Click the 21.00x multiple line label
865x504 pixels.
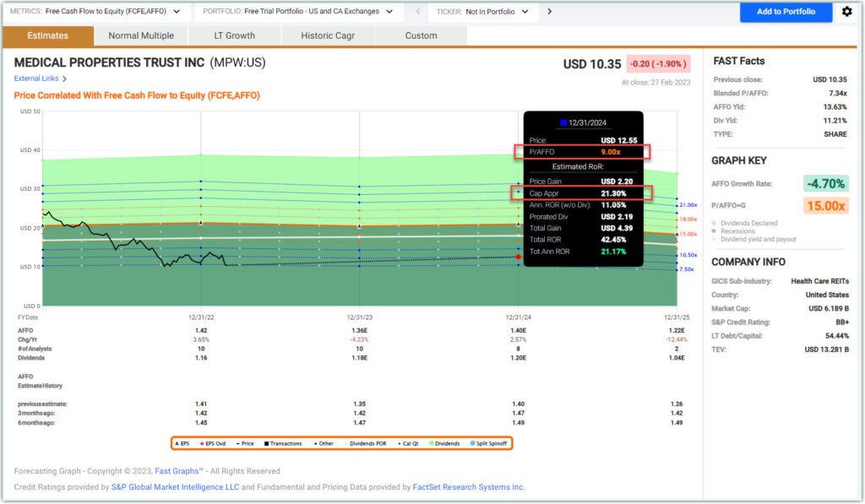688,205
